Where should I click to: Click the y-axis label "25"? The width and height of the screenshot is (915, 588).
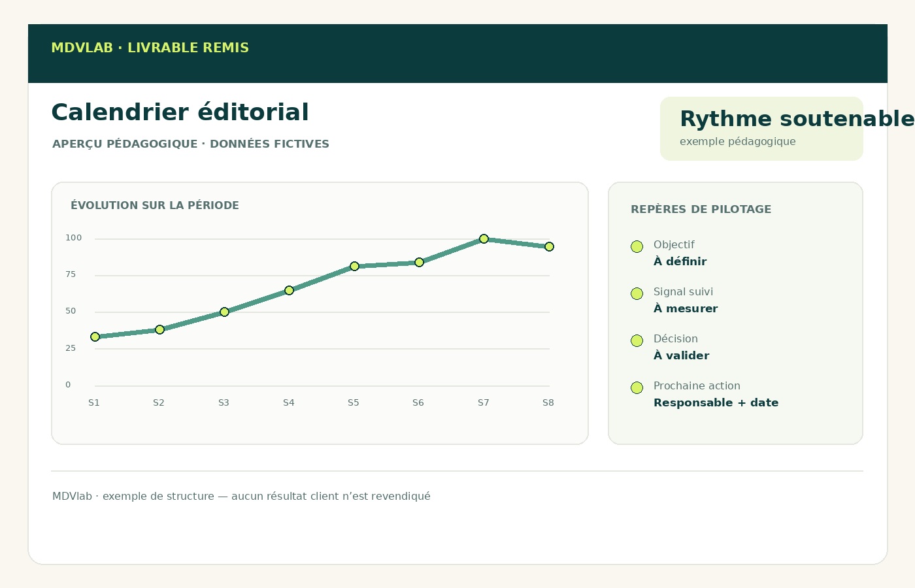(71, 348)
